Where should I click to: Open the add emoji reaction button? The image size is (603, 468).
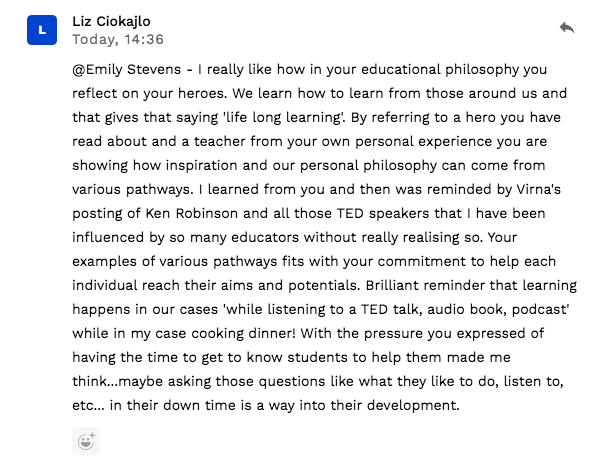[86, 441]
